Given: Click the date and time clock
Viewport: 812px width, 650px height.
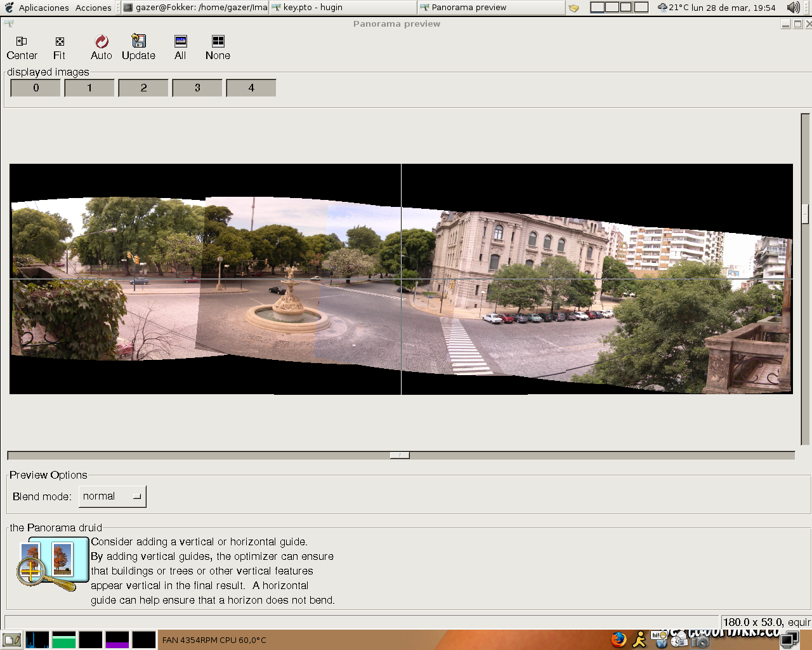Looking at the screenshot, I should (733, 8).
